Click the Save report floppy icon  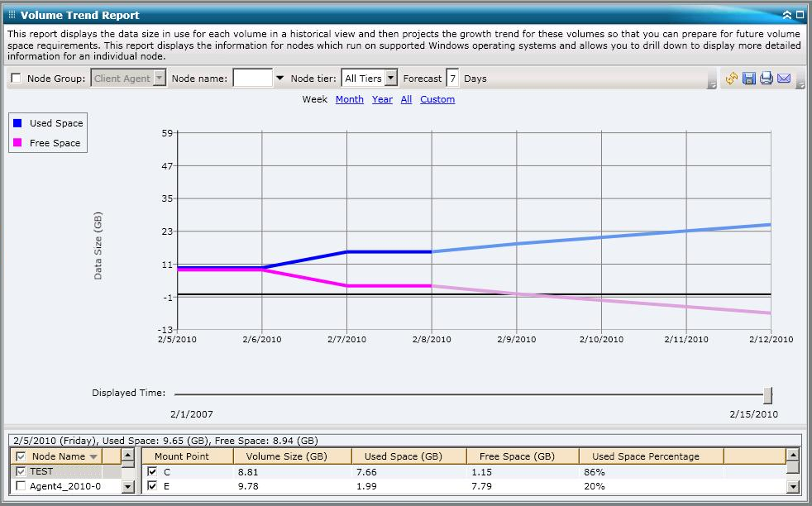click(x=749, y=79)
